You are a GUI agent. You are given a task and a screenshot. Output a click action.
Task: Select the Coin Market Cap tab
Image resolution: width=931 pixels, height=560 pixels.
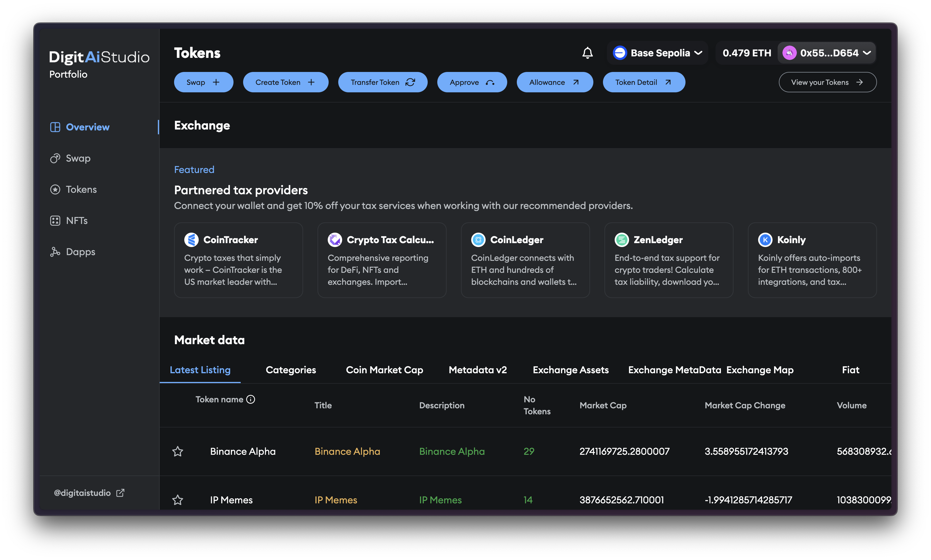[384, 370]
